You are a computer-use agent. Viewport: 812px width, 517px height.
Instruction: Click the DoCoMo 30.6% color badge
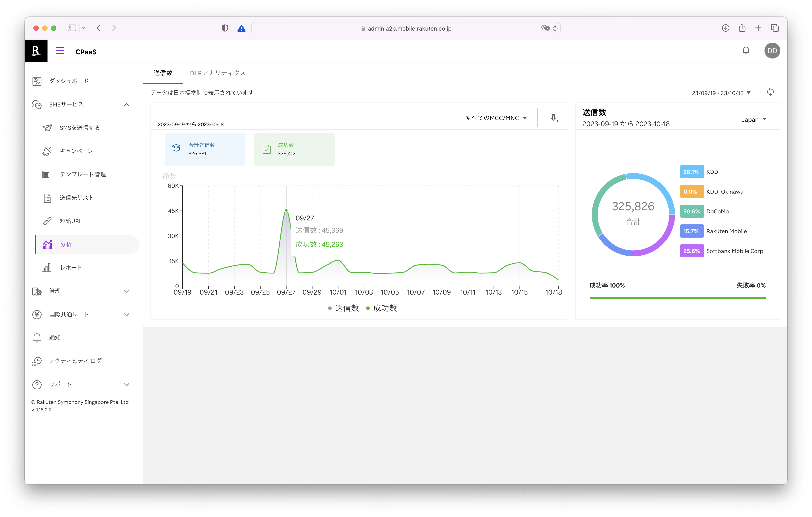(692, 211)
